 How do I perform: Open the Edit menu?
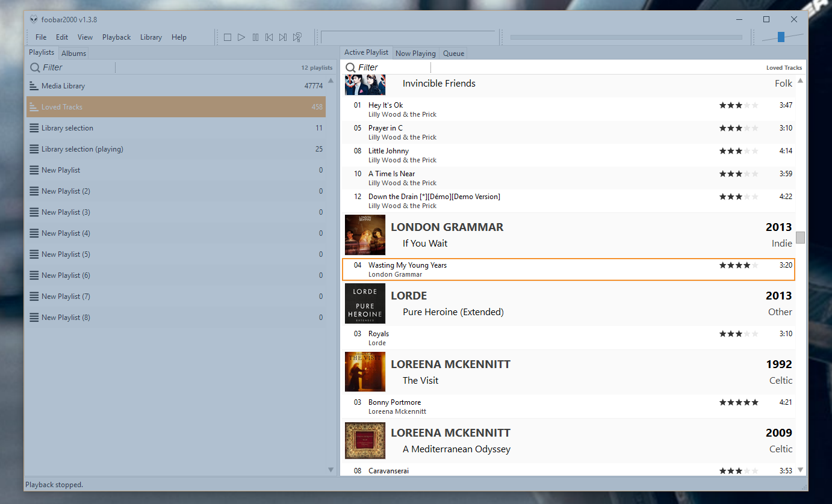point(62,37)
